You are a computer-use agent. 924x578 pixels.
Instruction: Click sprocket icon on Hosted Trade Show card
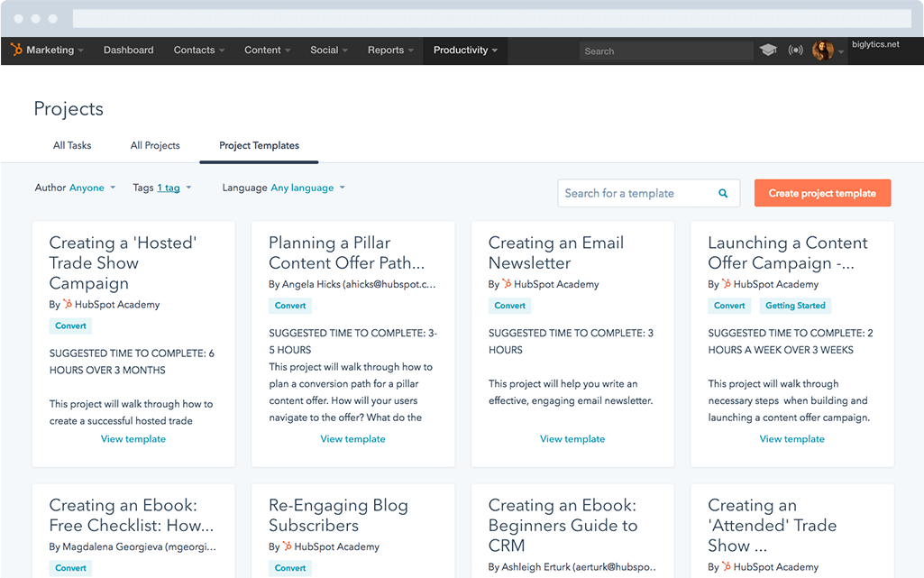click(68, 305)
